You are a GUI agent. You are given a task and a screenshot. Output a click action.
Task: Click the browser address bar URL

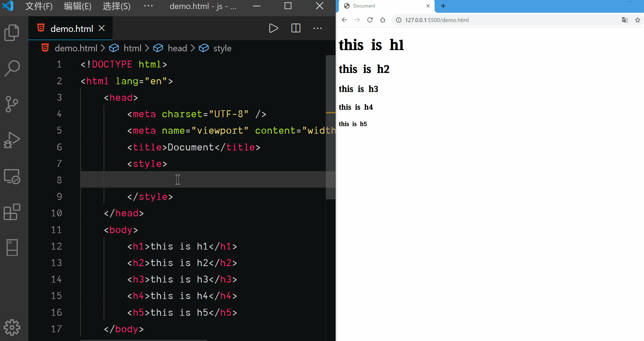point(437,20)
